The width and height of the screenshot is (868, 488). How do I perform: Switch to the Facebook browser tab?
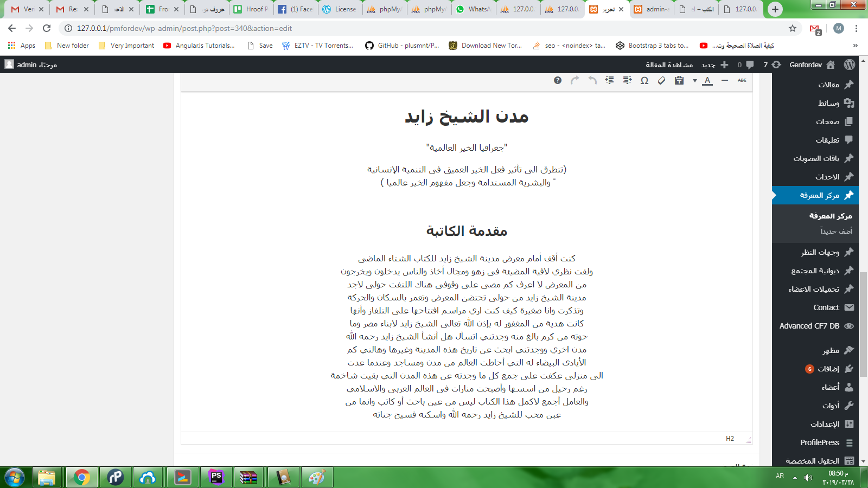295,9
